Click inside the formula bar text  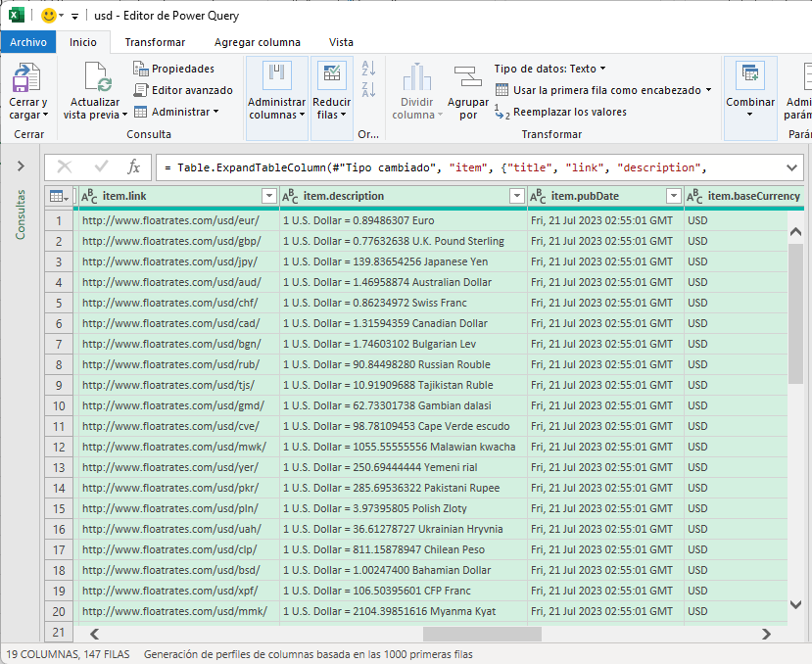click(x=435, y=167)
